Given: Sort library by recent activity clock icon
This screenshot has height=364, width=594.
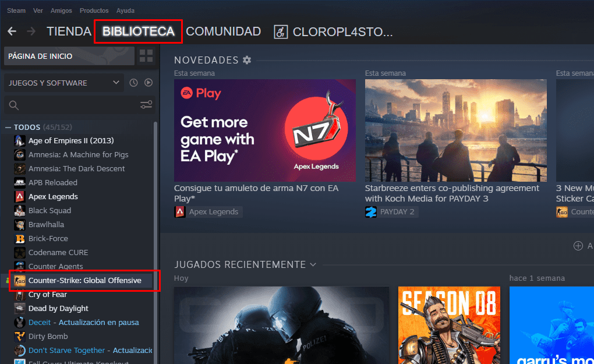Looking at the screenshot, I should tap(133, 83).
